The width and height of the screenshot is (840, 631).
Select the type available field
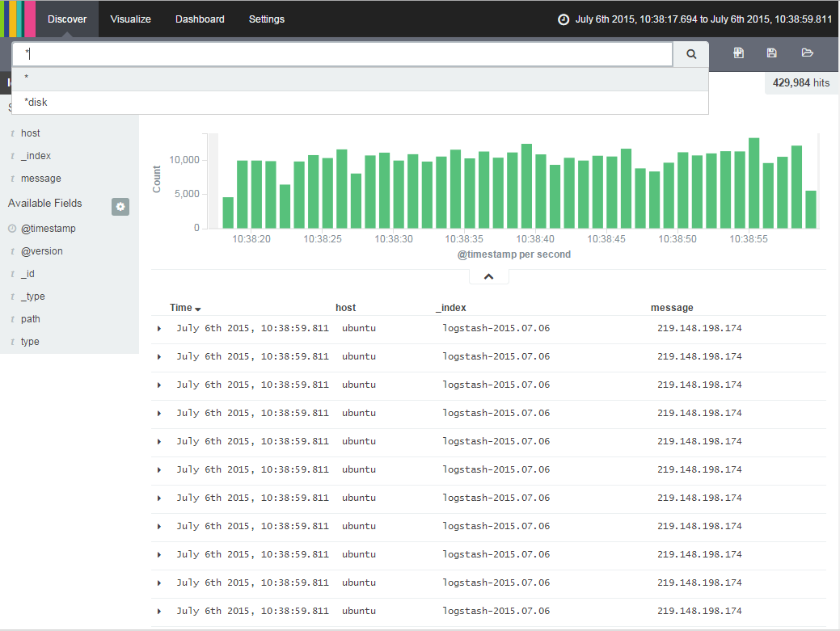[30, 342]
